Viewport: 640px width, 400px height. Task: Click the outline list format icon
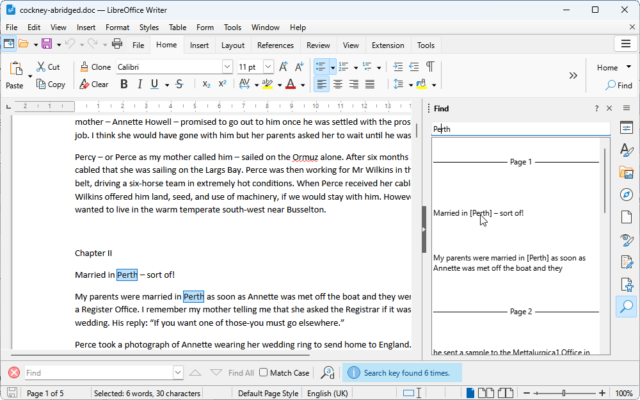coord(367,67)
